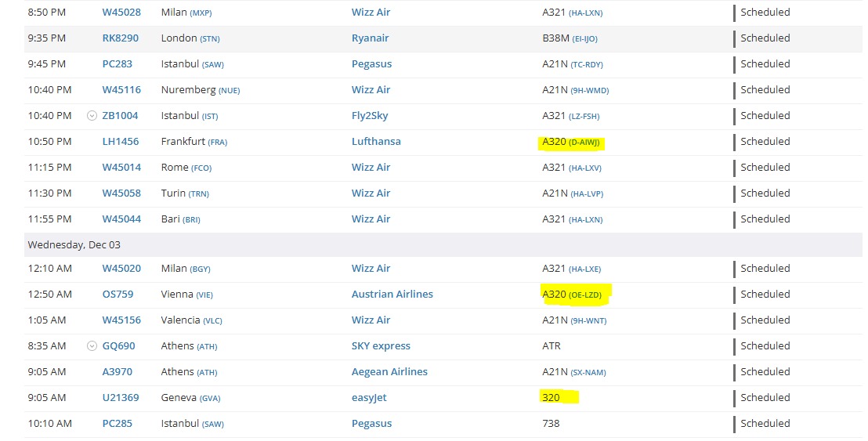Open Pegasus airline on the PC283 row

[371, 64]
